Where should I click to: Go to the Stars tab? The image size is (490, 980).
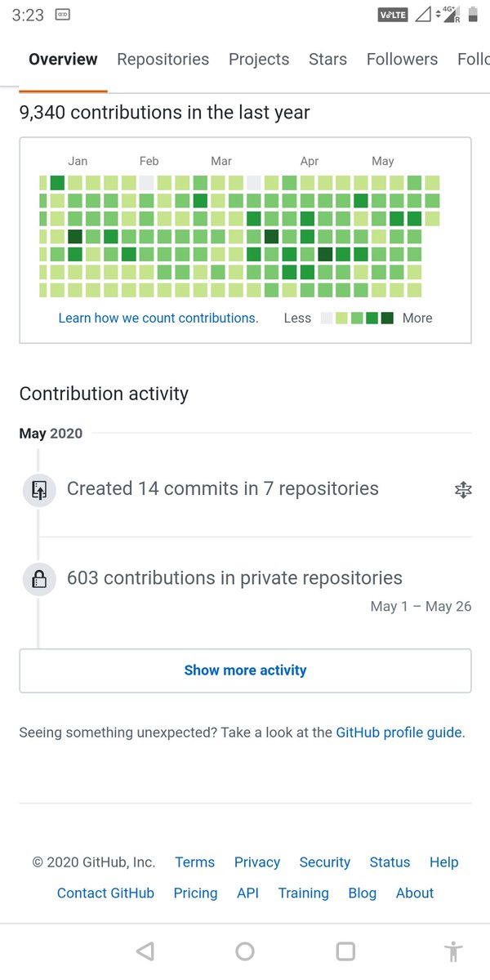[x=327, y=59]
